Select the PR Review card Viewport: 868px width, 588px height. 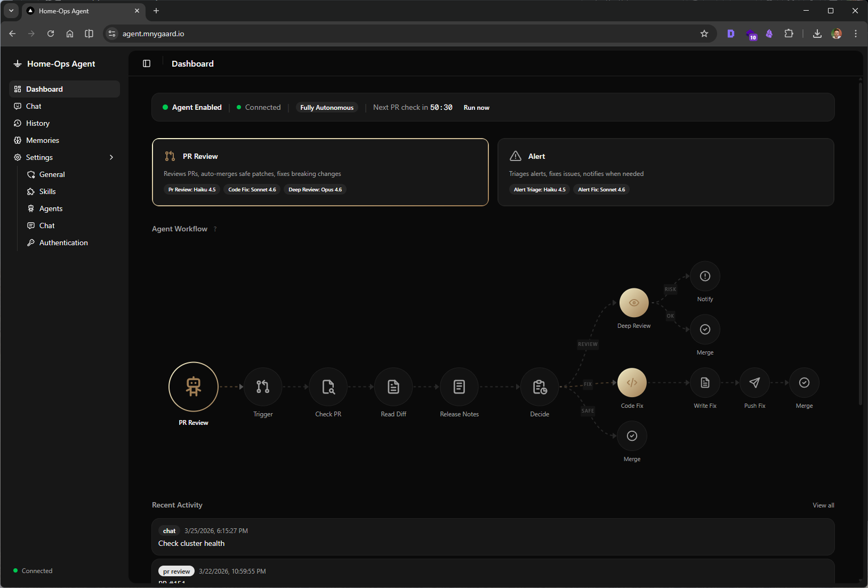(x=320, y=172)
